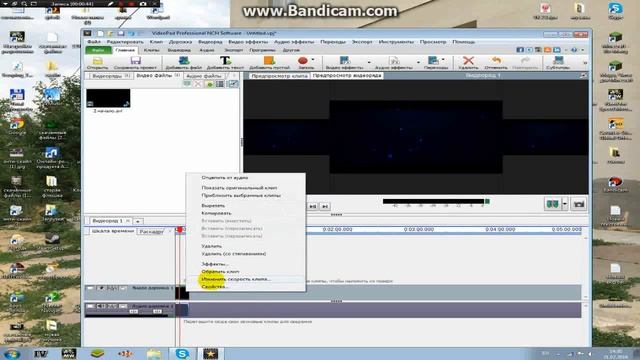Click the Facebook share icon in ribbon
The image size is (640, 360).
click(520, 50)
